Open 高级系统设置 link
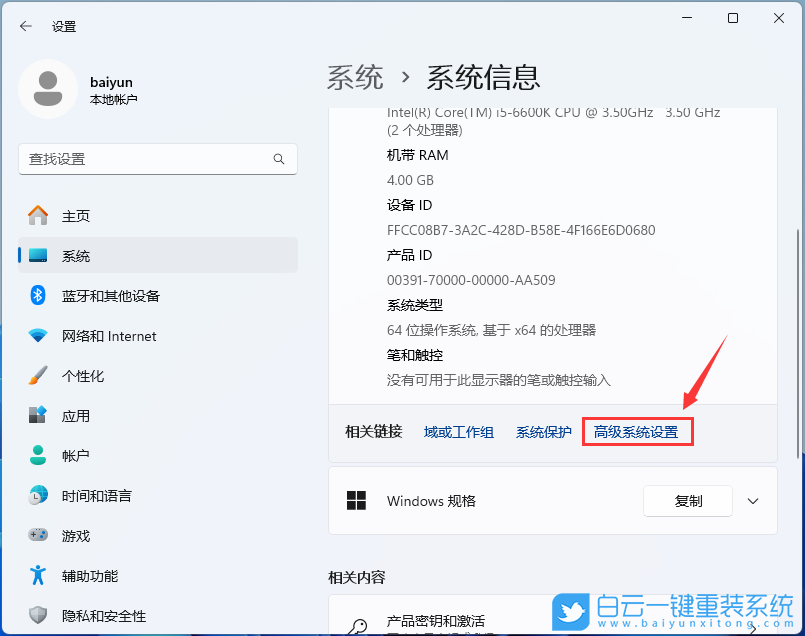Screen dimensions: 805x636 click(x=637, y=431)
